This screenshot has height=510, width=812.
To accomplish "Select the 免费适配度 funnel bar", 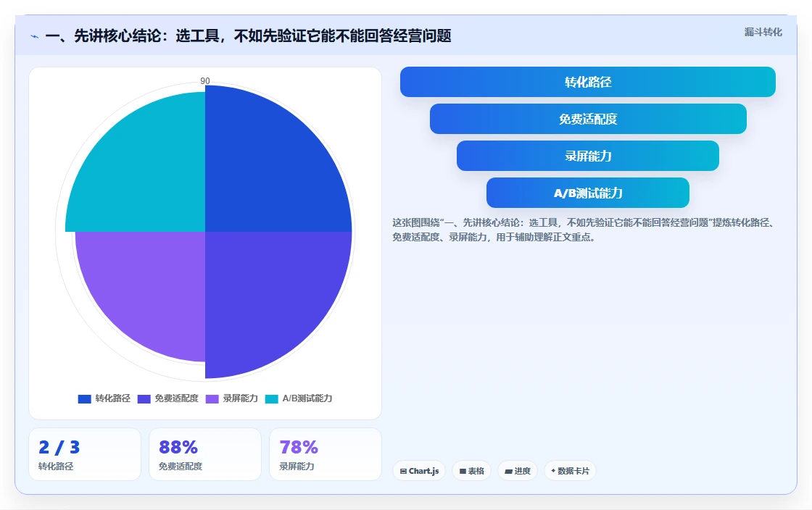I will tap(588, 119).
